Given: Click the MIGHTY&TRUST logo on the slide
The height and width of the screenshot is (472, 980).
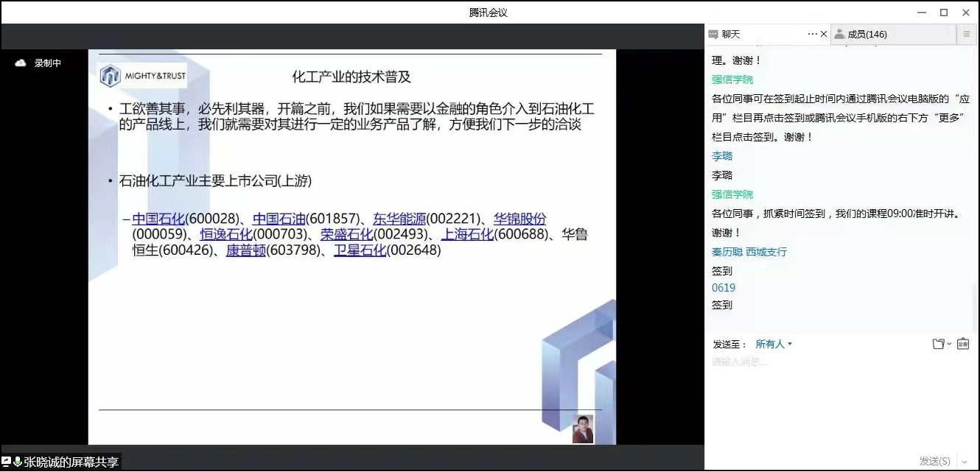Looking at the screenshot, I should (143, 76).
